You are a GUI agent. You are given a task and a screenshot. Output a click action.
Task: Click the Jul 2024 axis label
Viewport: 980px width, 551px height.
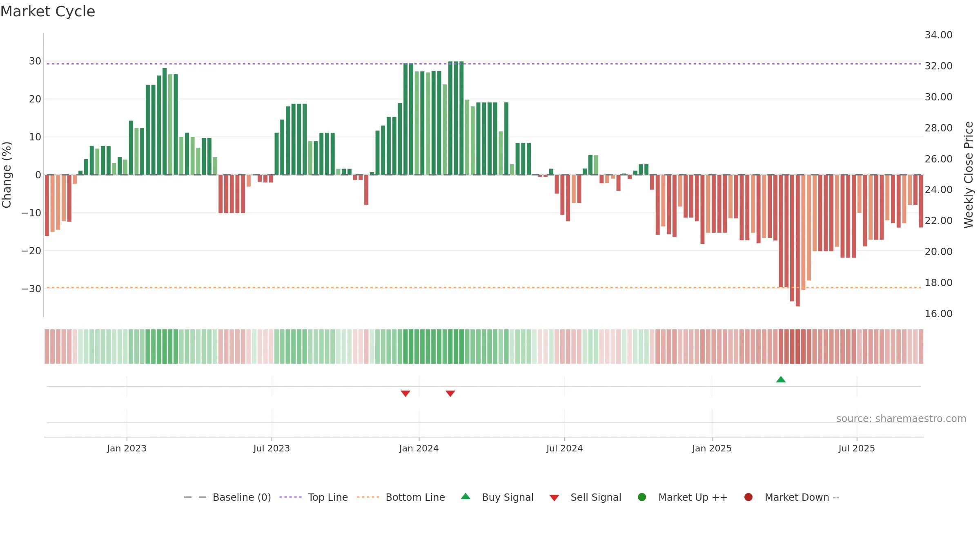[x=565, y=448]
